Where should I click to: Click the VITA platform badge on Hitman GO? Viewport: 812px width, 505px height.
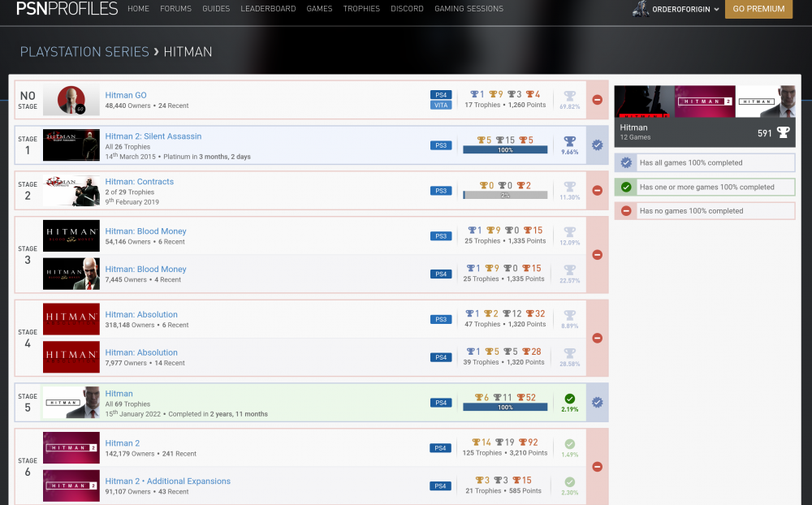(441, 106)
